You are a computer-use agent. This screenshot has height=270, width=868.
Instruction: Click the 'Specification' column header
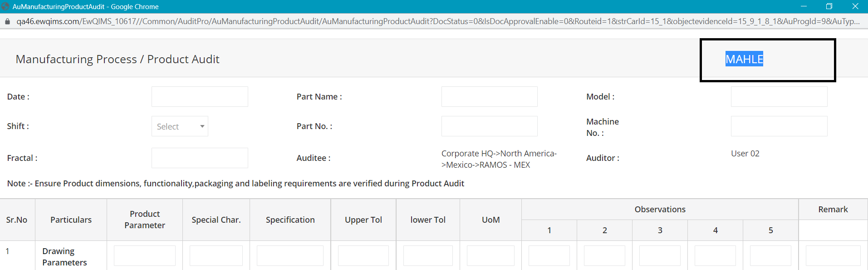coord(290,220)
